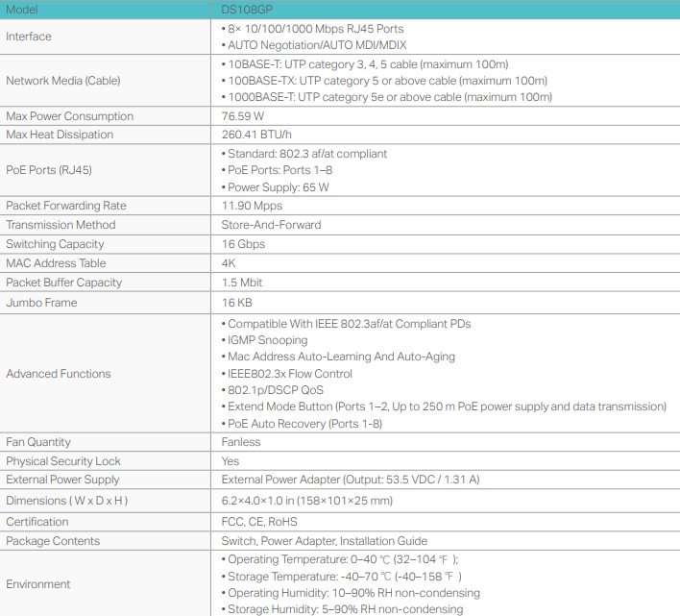
Task: Select the Operating Humidity specification line
Action: [x=351, y=593]
